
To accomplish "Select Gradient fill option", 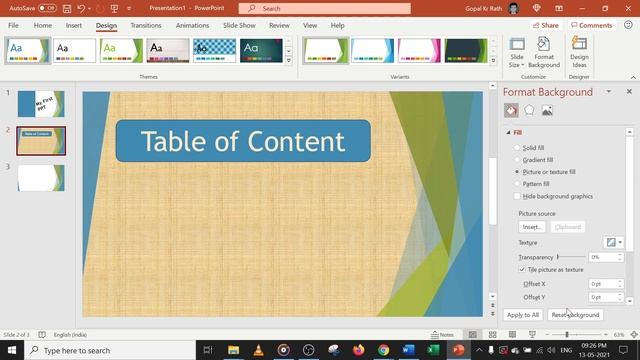I will pyautogui.click(x=517, y=160).
